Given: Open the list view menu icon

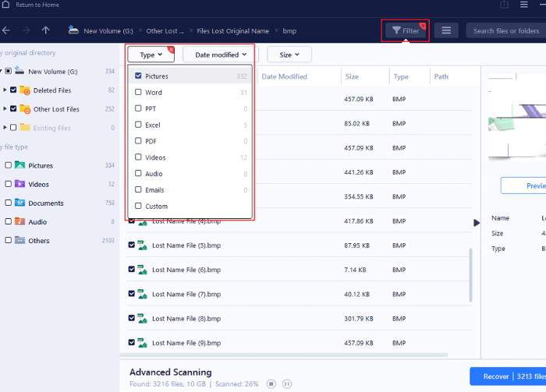Looking at the screenshot, I should (x=446, y=30).
